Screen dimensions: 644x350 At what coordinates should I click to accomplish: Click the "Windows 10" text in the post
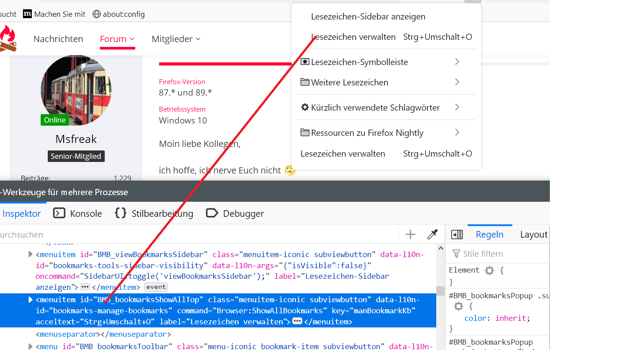(183, 120)
